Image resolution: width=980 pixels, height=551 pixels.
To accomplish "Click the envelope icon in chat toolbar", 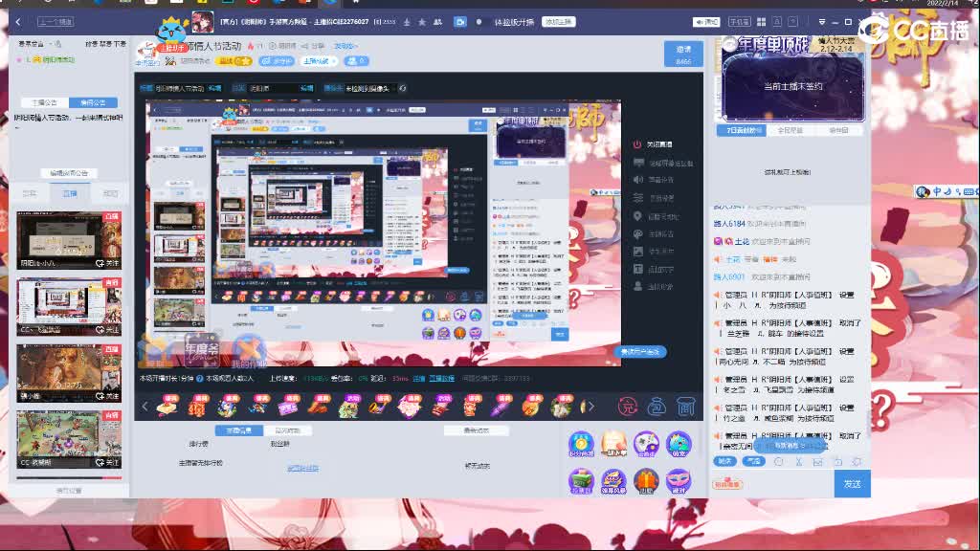I will [x=817, y=462].
